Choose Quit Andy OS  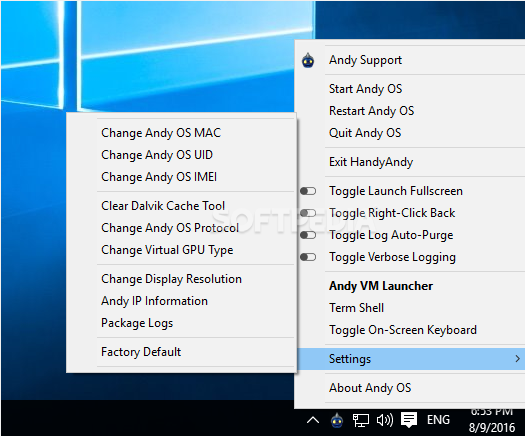click(x=365, y=133)
